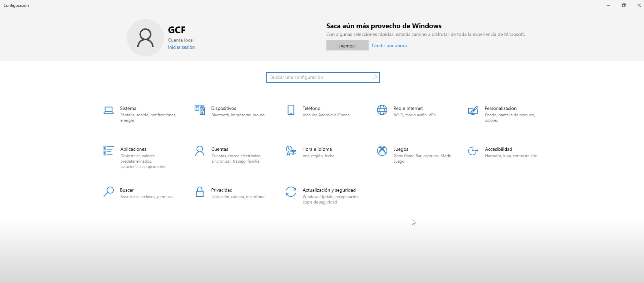Open the Aplicaciones list icon

(108, 151)
